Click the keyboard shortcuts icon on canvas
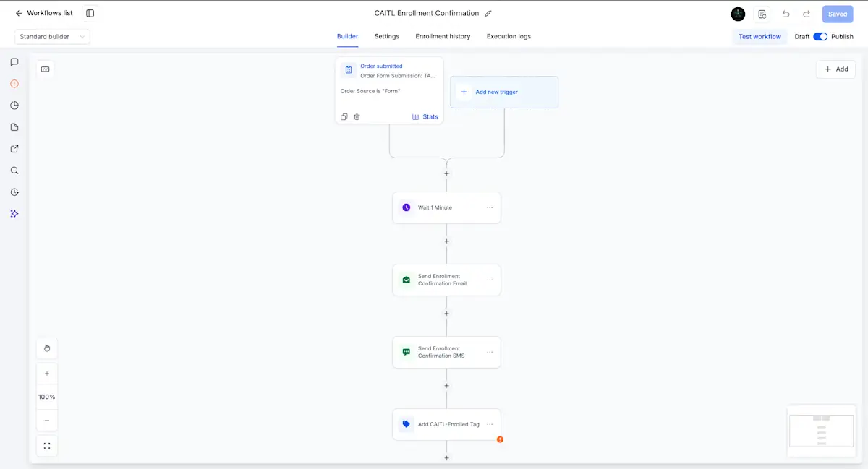Image resolution: width=868 pixels, height=469 pixels. [45, 69]
